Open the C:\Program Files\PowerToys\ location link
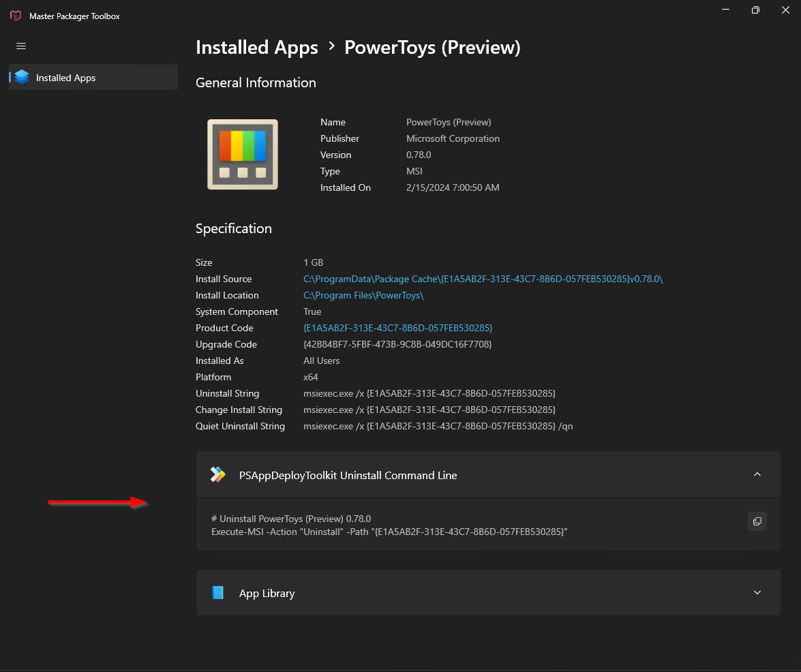The image size is (801, 672). tap(363, 295)
